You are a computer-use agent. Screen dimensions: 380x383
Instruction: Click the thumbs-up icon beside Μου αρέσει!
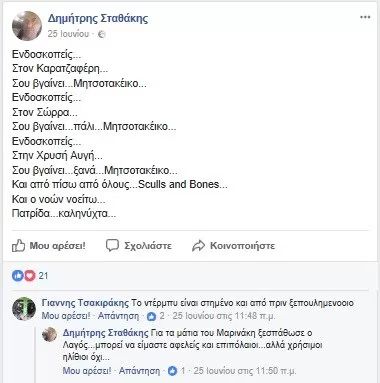pyautogui.click(x=18, y=246)
